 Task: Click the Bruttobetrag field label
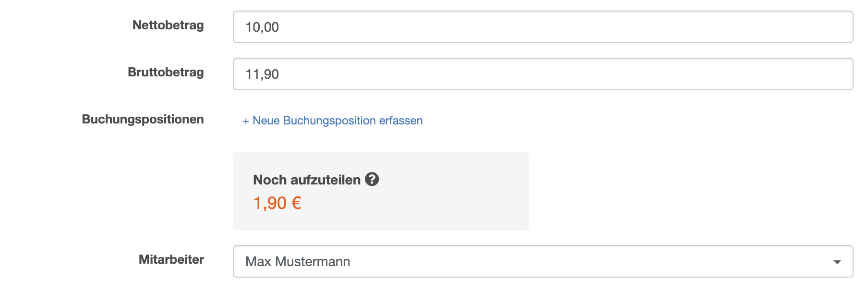tap(166, 72)
